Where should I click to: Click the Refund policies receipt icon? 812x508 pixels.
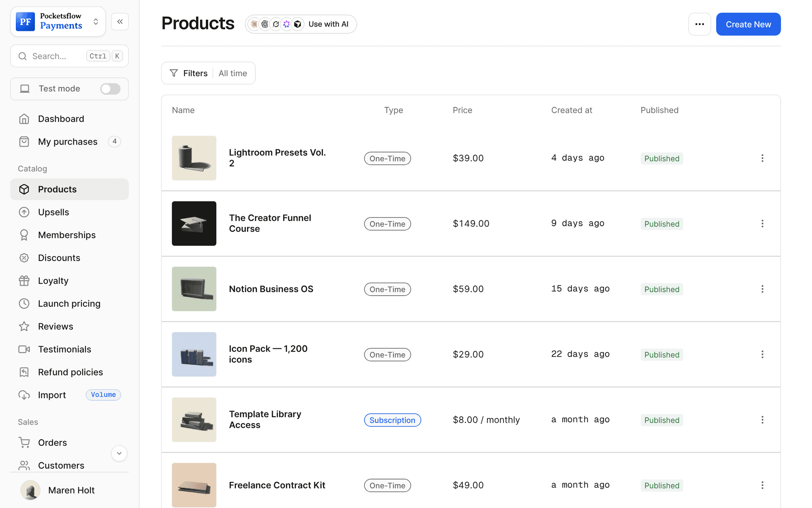[24, 372]
